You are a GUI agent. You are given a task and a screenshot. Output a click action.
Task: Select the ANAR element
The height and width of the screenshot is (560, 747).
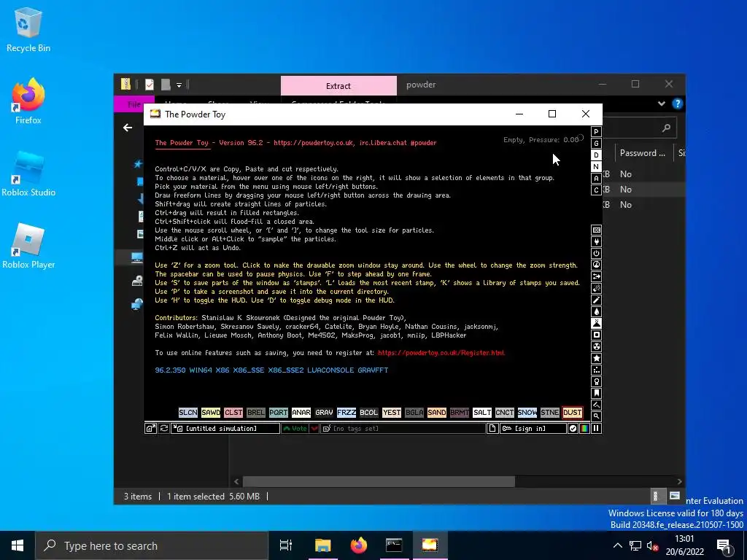click(301, 413)
